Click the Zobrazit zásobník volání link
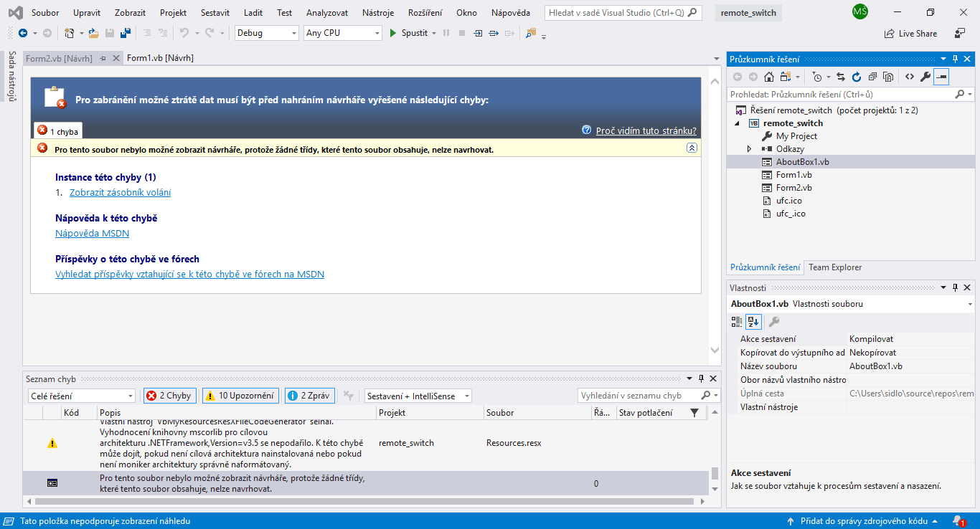Screen dimensions: 980x529 (120, 192)
